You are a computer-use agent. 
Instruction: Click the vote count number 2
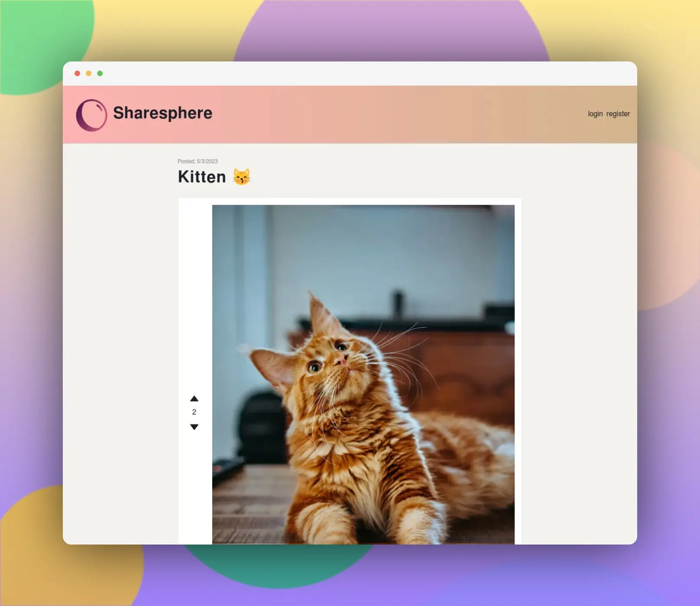194,412
